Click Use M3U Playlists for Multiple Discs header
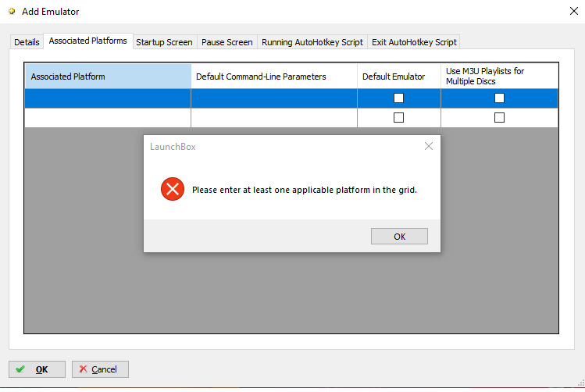 (x=499, y=77)
